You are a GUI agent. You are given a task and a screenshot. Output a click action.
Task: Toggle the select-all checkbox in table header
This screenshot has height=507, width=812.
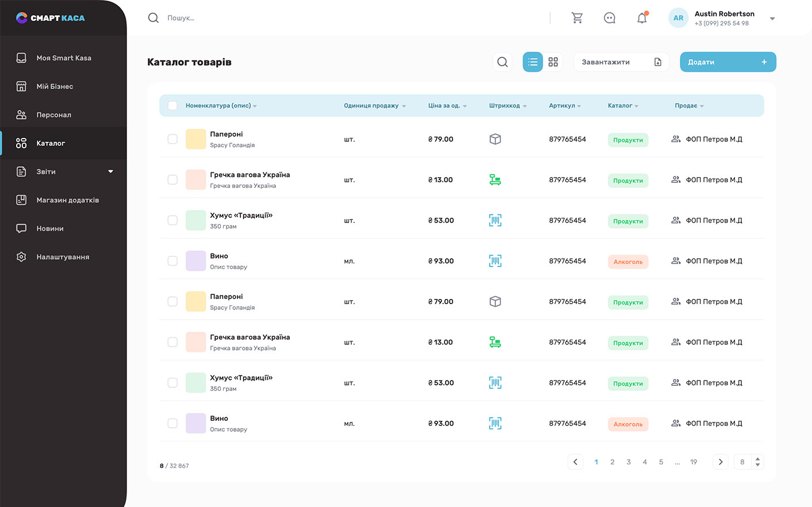[173, 106]
